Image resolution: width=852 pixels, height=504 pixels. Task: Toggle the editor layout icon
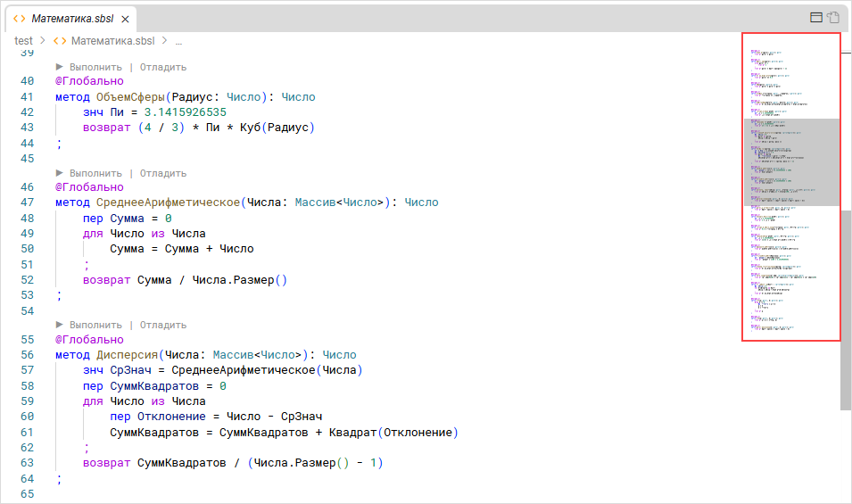815,17
